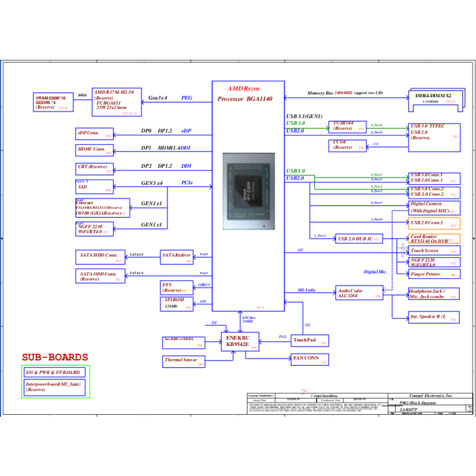This screenshot has width=476, height=476.
Task: Click the 'Ethernet' 10/100 block
Action: [x=103, y=208]
